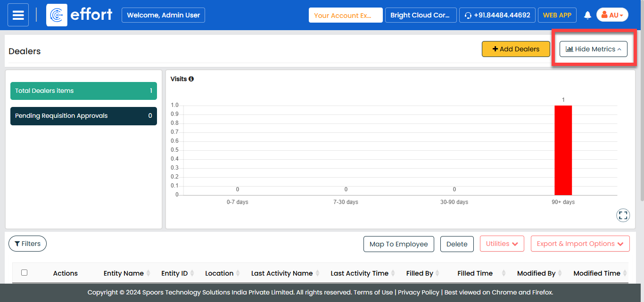Select the Total Dealers items tile
This screenshot has width=644, height=302.
tap(83, 91)
